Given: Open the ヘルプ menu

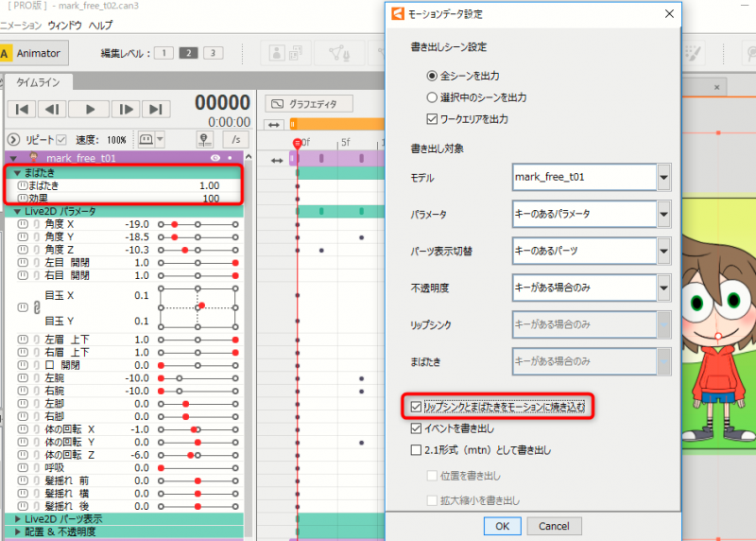Looking at the screenshot, I should [99, 25].
